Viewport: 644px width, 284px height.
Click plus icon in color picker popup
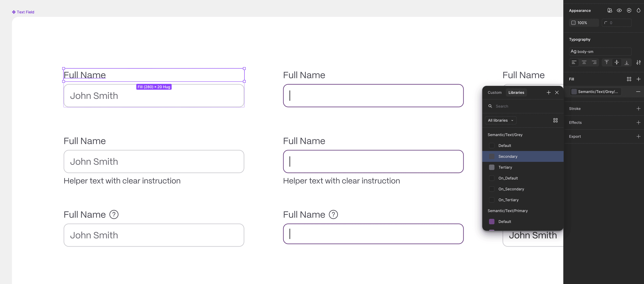pos(549,93)
